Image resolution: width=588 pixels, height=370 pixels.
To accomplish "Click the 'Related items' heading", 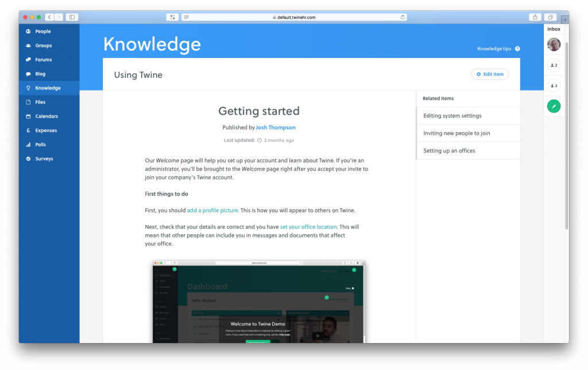I will point(438,99).
